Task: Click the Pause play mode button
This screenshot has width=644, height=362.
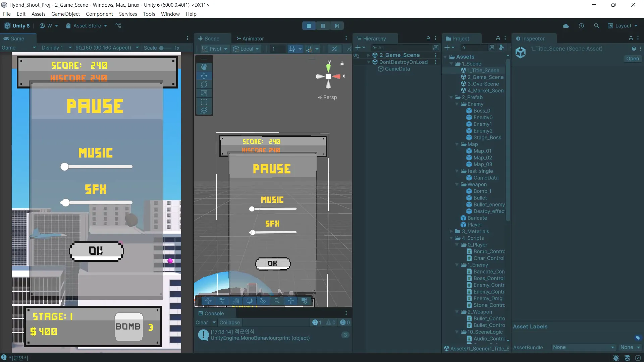Action: (x=323, y=26)
